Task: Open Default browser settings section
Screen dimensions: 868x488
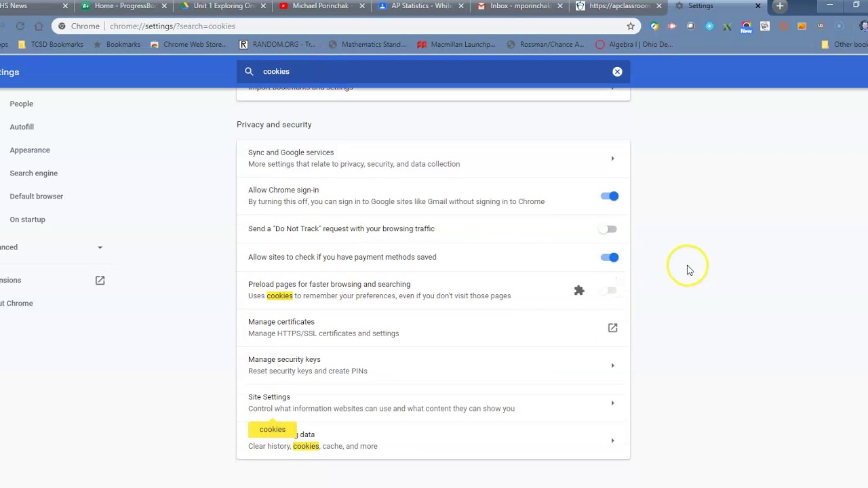Action: click(x=36, y=197)
